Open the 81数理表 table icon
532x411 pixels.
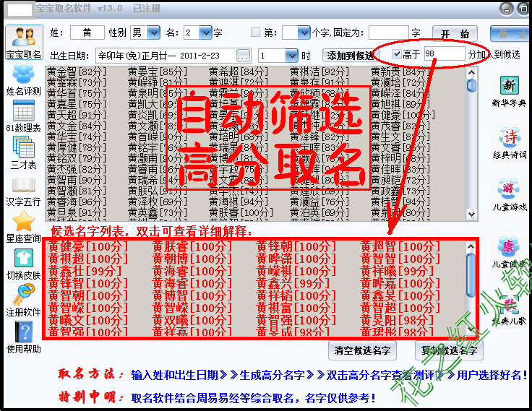click(x=23, y=116)
